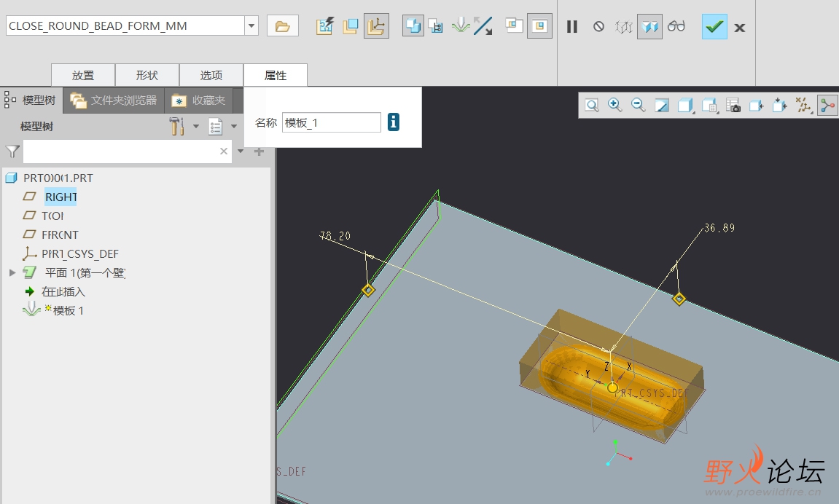Toggle form display in main window
839x504 pixels.
coord(539,25)
